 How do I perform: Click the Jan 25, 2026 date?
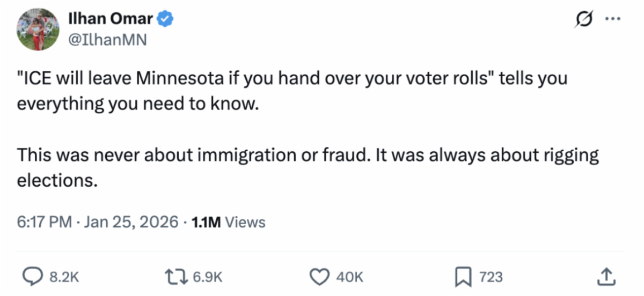[131, 221]
